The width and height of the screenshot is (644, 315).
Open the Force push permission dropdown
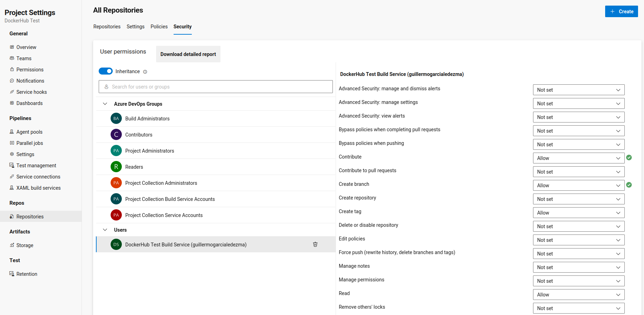(x=579, y=254)
